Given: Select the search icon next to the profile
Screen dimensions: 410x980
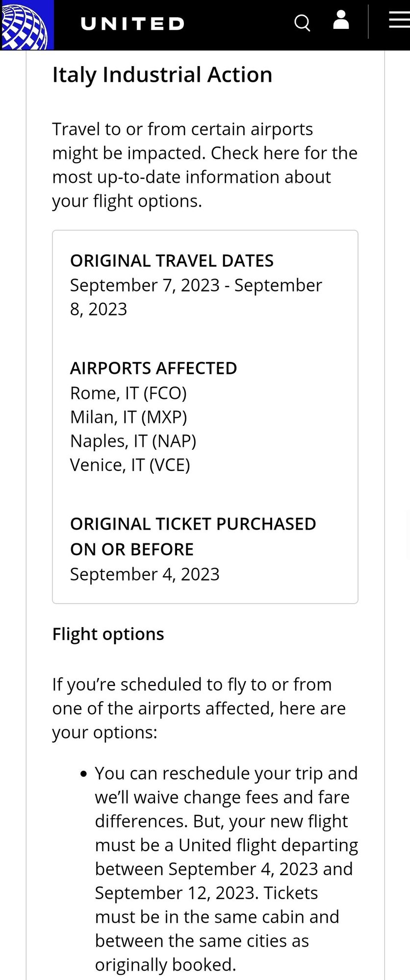Looking at the screenshot, I should 302,23.
